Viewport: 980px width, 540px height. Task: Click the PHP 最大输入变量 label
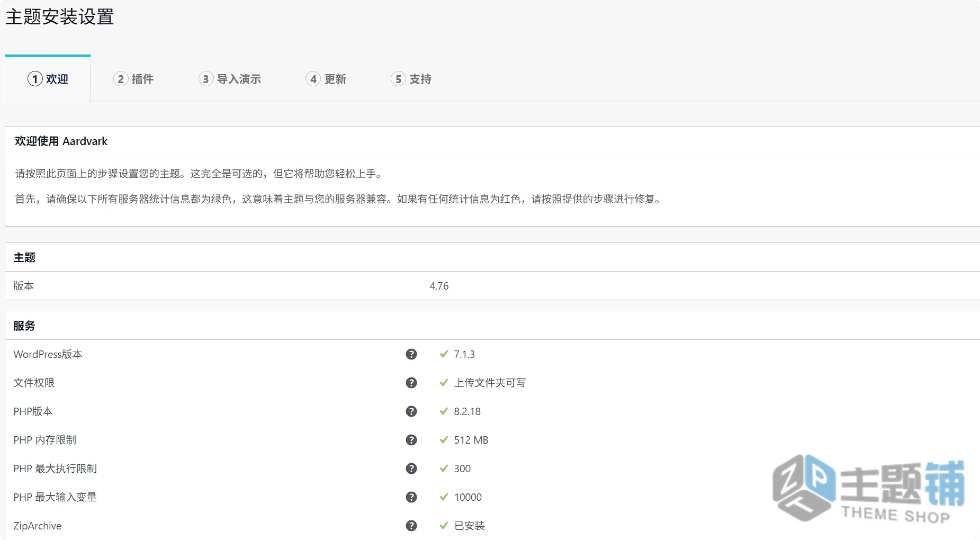(55, 497)
